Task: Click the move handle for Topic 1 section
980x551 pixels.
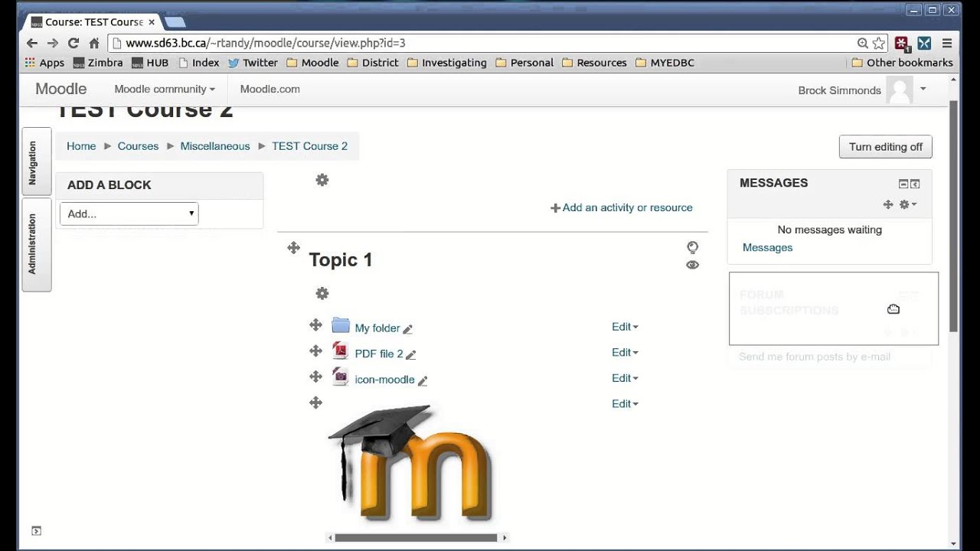Action: 293,247
